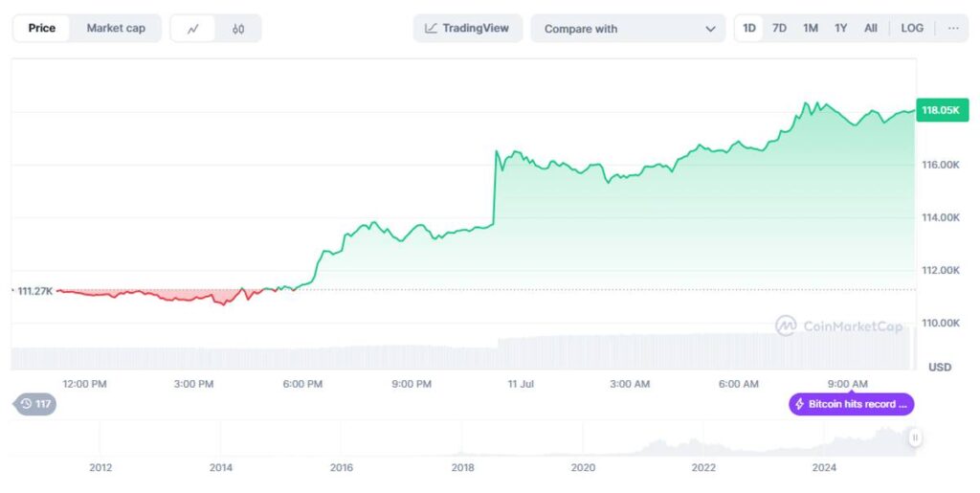The width and height of the screenshot is (980, 493).
Task: Select the 1Y time range
Action: click(x=840, y=28)
